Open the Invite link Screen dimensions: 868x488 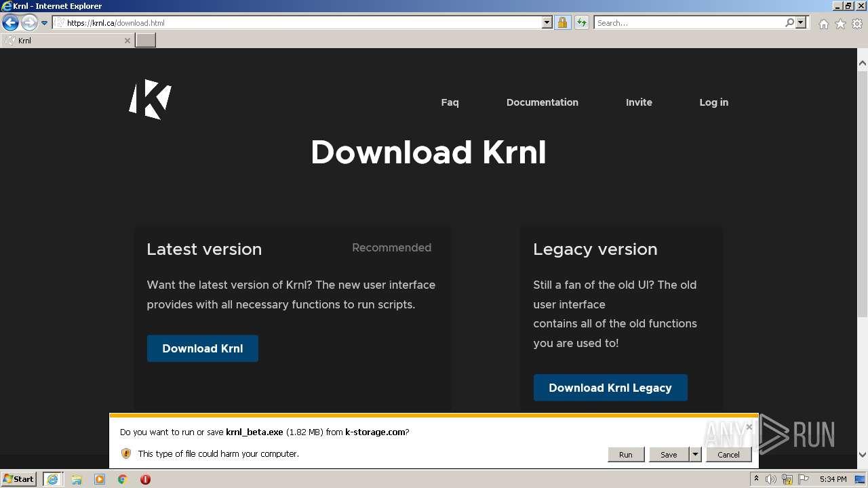tap(639, 102)
